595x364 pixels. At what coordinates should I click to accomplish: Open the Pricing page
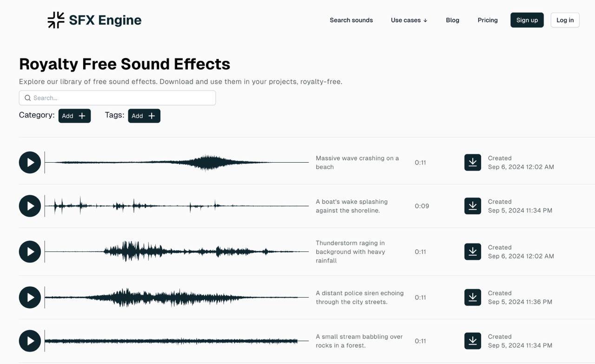pos(487,20)
